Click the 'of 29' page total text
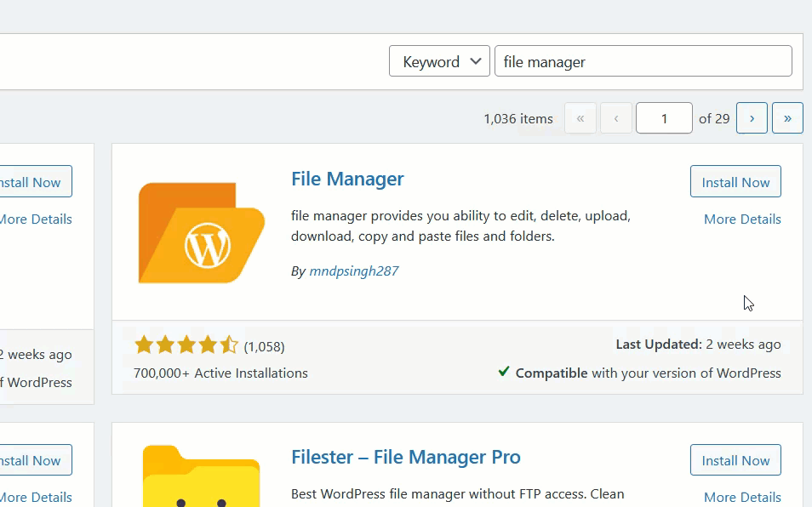 pyautogui.click(x=714, y=118)
